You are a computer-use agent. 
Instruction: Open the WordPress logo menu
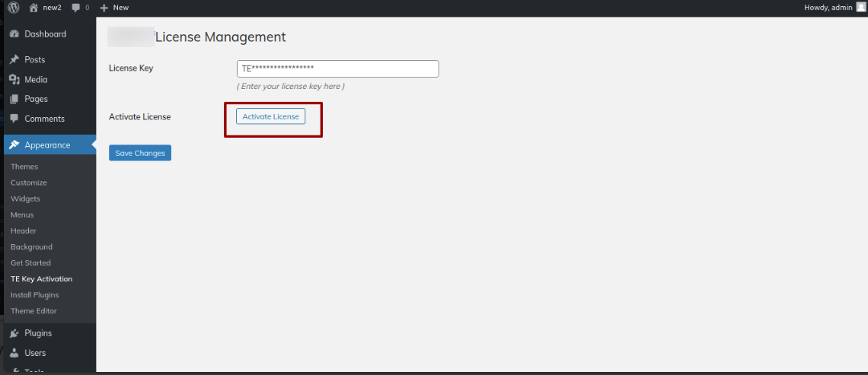coord(14,7)
